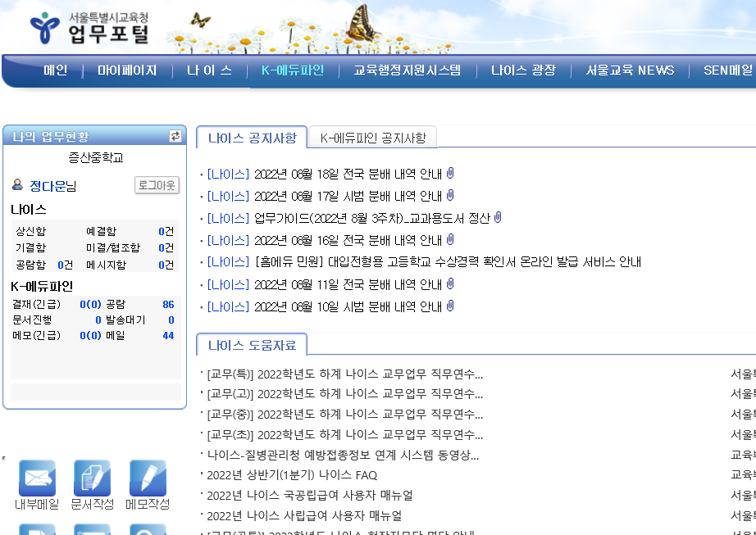The width and height of the screenshot is (756, 535).
Task: Open 나이스-질병관리청 예방접종정보 연계 시스템 동영상
Action: pos(343,455)
